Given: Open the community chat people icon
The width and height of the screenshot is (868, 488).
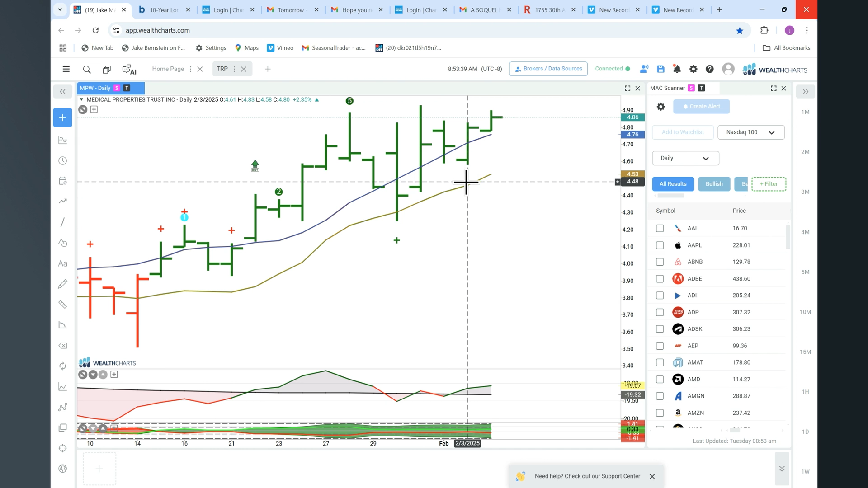Looking at the screenshot, I should [644, 69].
